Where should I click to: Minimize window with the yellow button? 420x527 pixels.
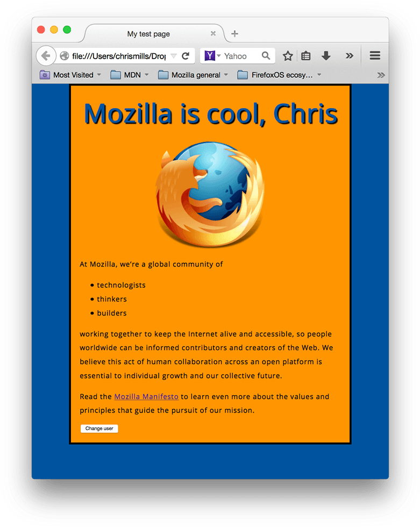[54, 30]
